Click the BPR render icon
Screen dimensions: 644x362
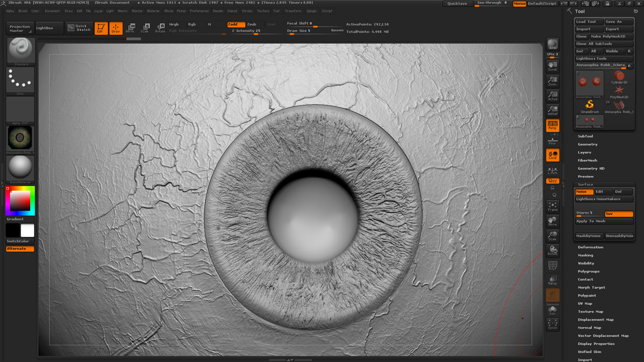(x=552, y=45)
